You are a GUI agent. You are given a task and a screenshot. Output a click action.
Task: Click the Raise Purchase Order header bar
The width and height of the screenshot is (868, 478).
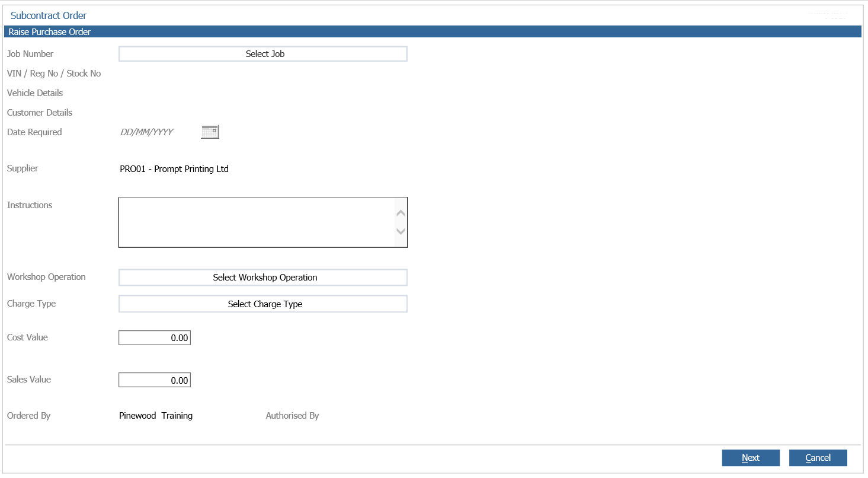point(433,32)
